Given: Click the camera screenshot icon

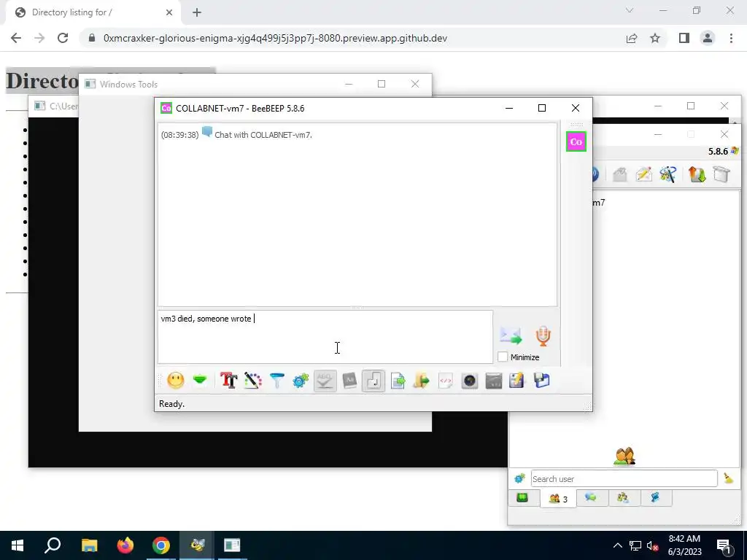Looking at the screenshot, I should point(469,381).
